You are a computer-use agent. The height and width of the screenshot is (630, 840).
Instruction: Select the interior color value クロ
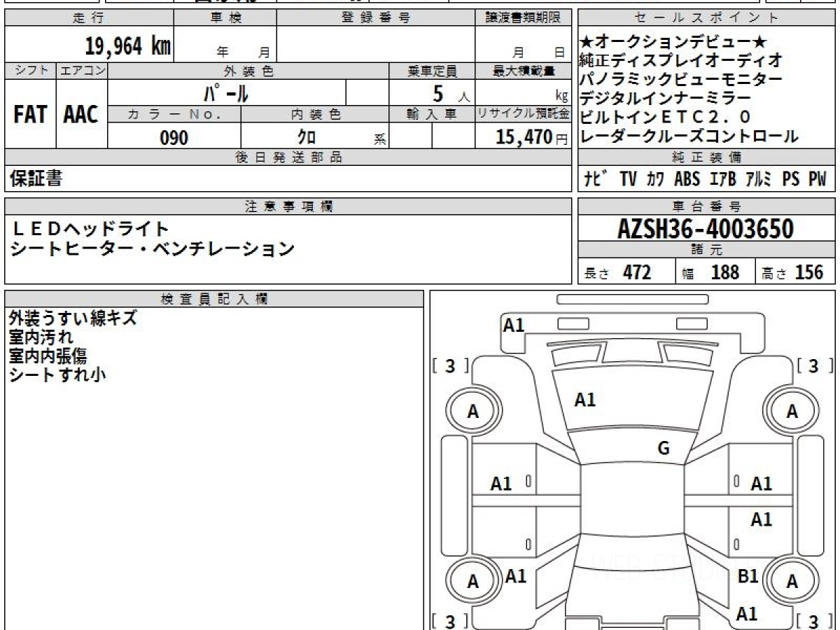[x=306, y=137]
